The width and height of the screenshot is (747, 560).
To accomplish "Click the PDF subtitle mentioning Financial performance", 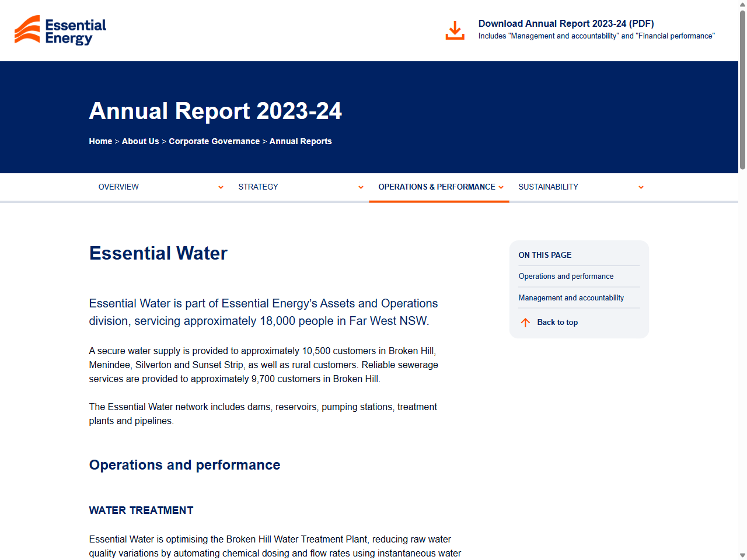I will coord(596,36).
